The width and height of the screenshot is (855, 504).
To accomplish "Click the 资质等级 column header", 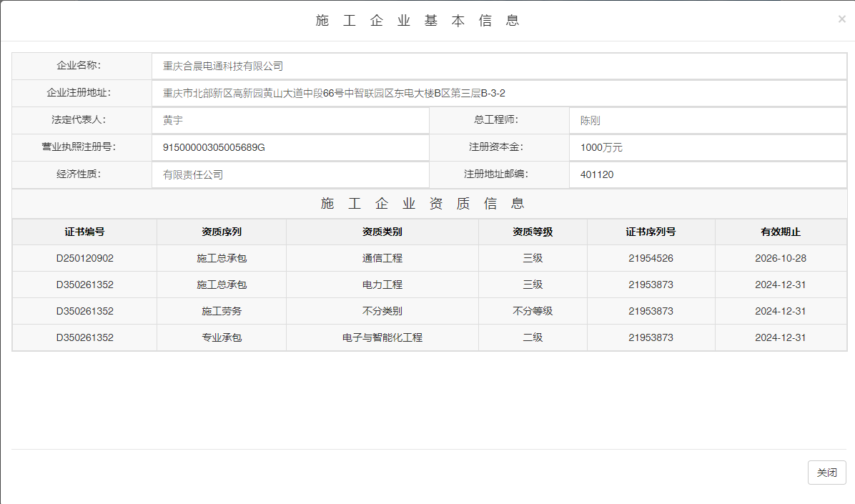I will pyautogui.click(x=533, y=232).
